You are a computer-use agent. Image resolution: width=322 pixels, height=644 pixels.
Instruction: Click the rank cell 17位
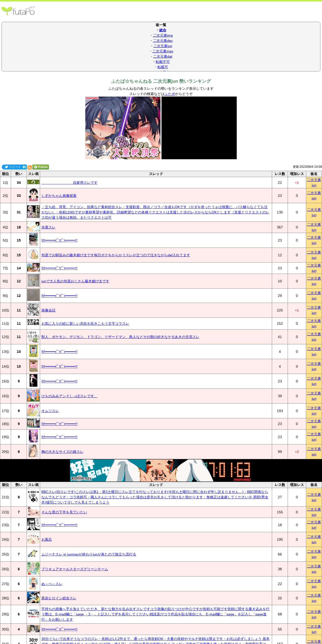tap(6, 411)
